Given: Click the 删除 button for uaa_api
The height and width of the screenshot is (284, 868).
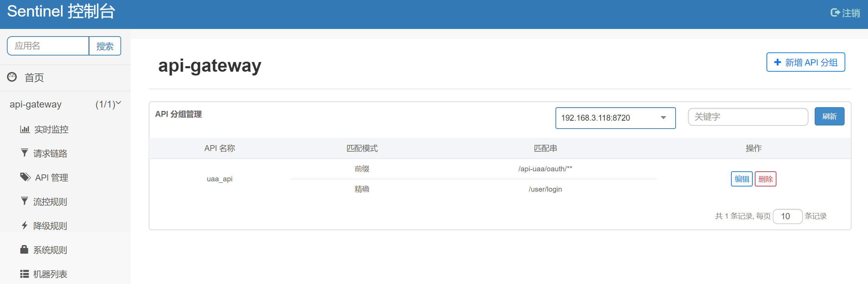Looking at the screenshot, I should click(x=765, y=179).
